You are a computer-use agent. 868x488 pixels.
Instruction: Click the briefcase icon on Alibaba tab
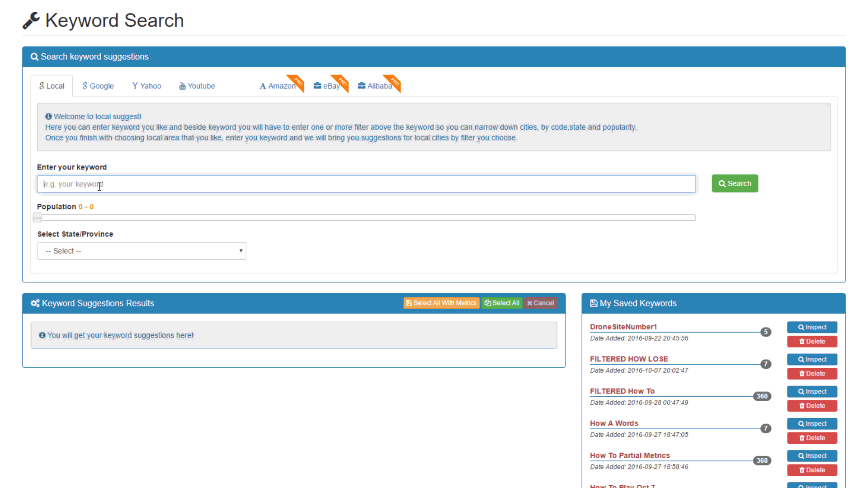362,85
